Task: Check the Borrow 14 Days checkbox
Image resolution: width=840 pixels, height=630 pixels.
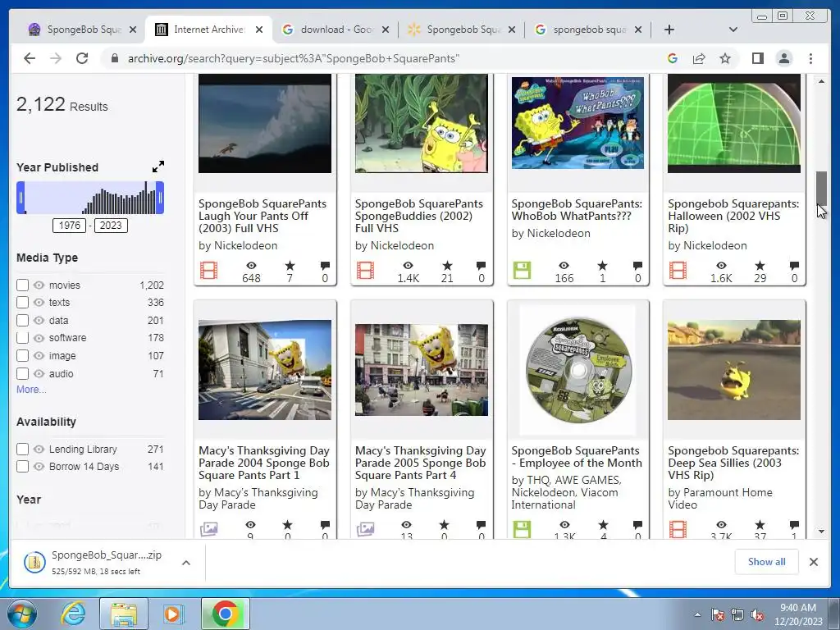Action: [22, 467]
